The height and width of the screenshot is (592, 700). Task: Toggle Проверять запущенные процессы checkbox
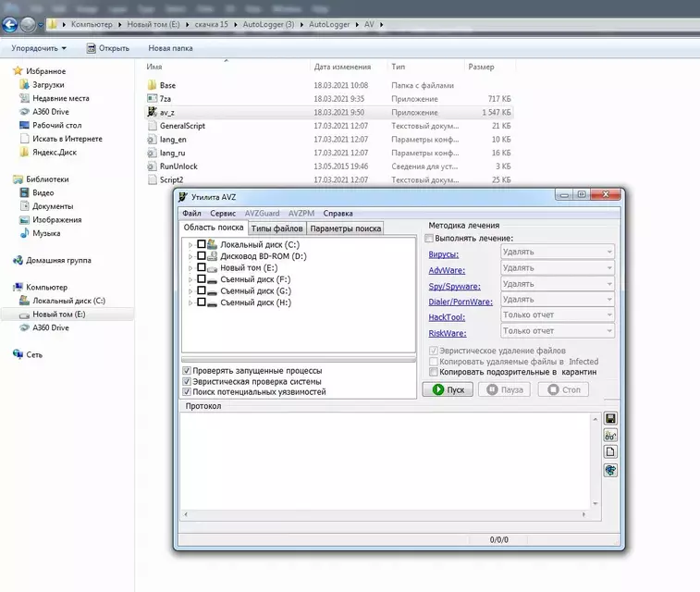[x=187, y=371]
